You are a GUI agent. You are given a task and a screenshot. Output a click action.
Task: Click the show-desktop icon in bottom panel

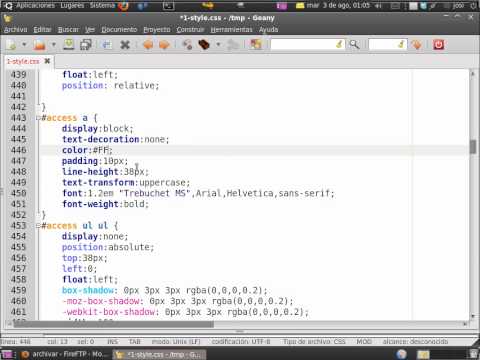tap(7, 354)
